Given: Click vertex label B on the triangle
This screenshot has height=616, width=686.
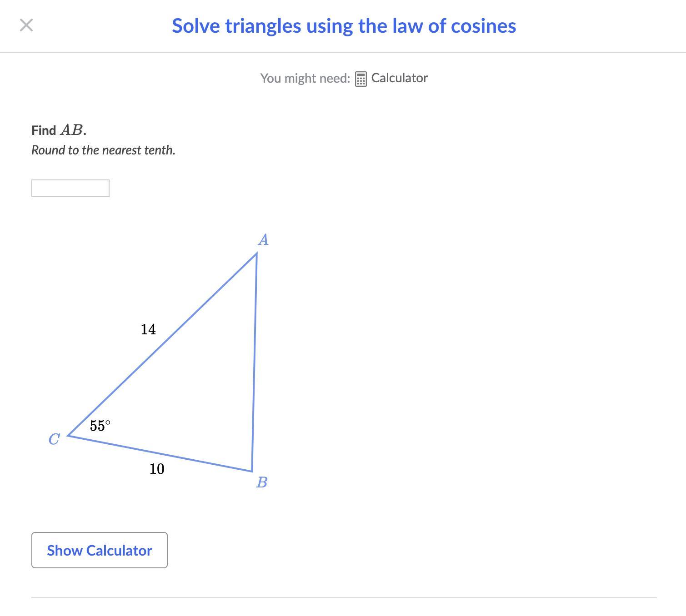Looking at the screenshot, I should (262, 482).
